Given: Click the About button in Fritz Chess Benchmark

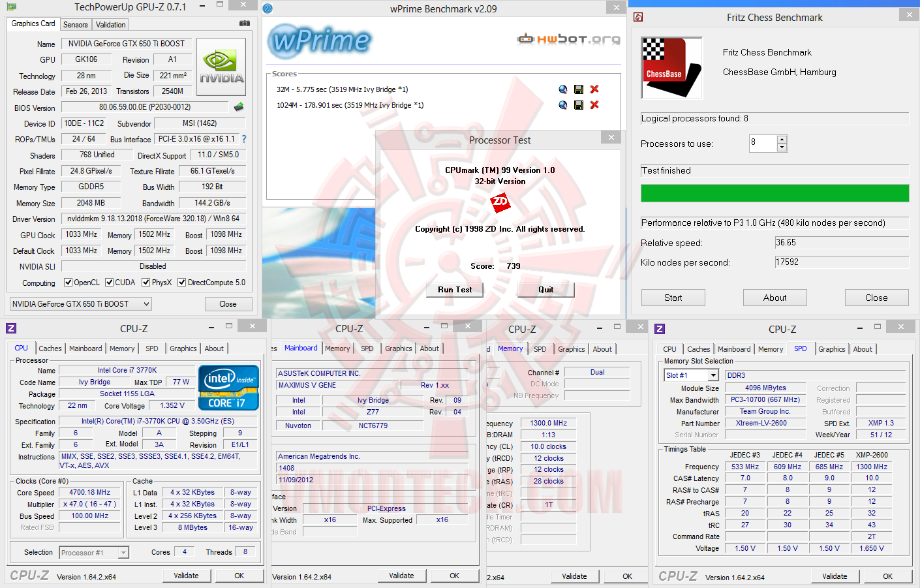Looking at the screenshot, I should 775,298.
